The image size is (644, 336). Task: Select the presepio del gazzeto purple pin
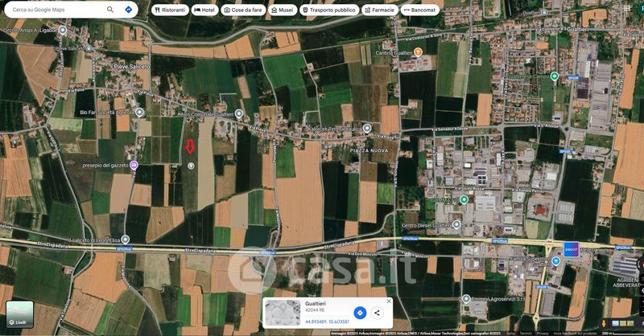(x=134, y=165)
